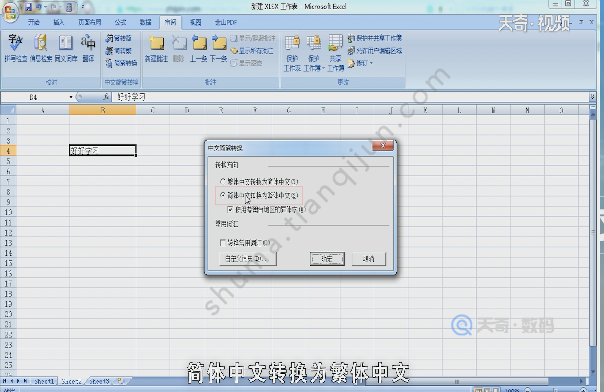
Task: Click 显示所有批注 show all comments
Action: coord(252,50)
